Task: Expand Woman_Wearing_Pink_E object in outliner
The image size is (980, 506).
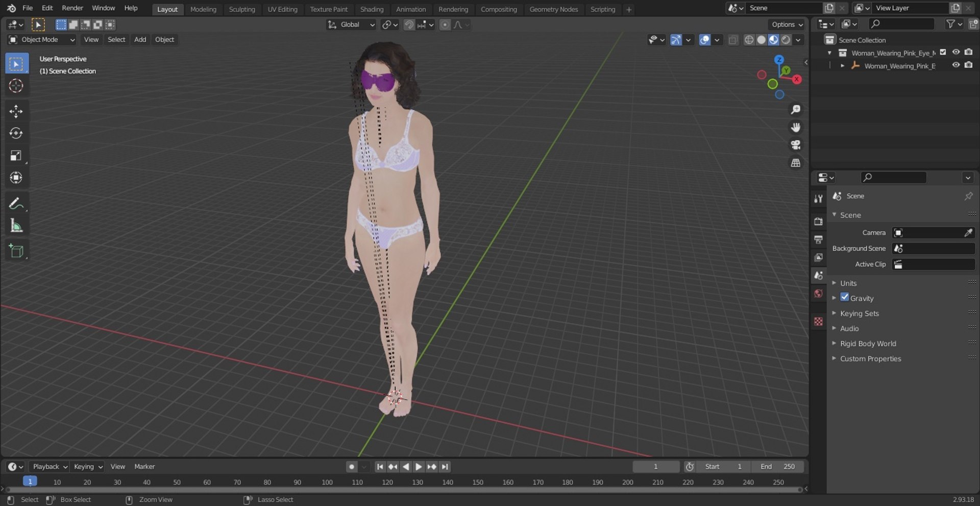Action: (843, 66)
